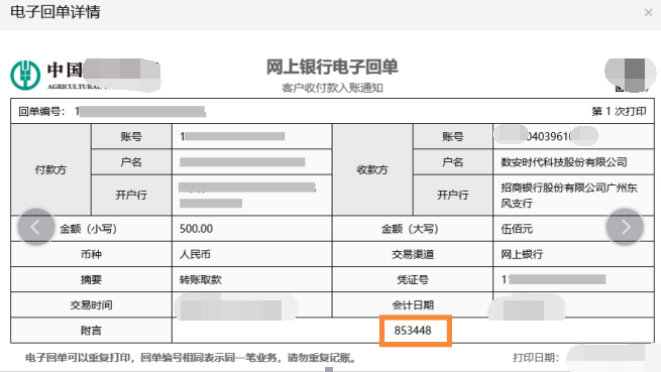Screen dimensions: 661x372
Task: Click the 网上银行电子回单 title
Action: pyautogui.click(x=332, y=67)
